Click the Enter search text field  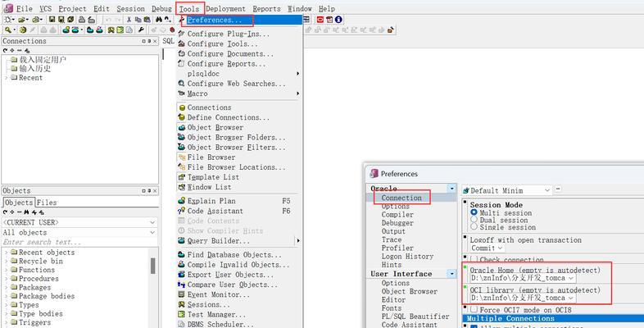(79, 242)
